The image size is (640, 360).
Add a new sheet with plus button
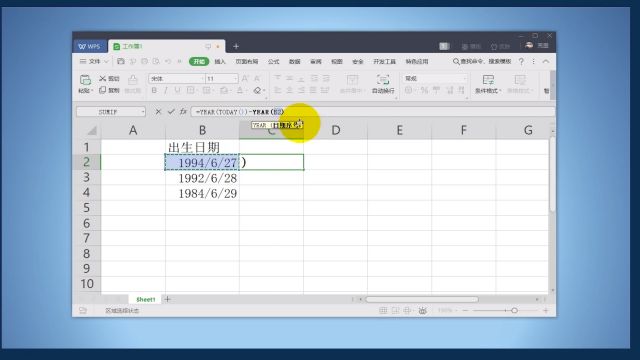(x=167, y=299)
